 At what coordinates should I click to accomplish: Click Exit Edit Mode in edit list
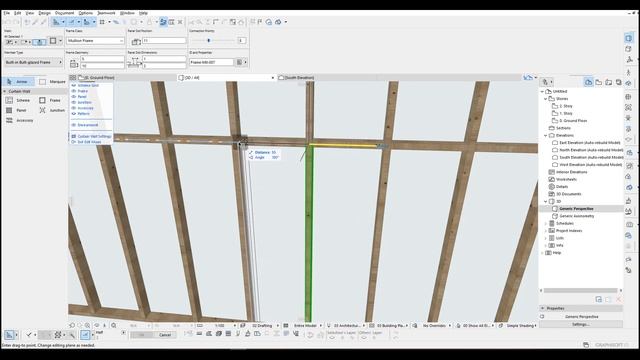coord(87,142)
